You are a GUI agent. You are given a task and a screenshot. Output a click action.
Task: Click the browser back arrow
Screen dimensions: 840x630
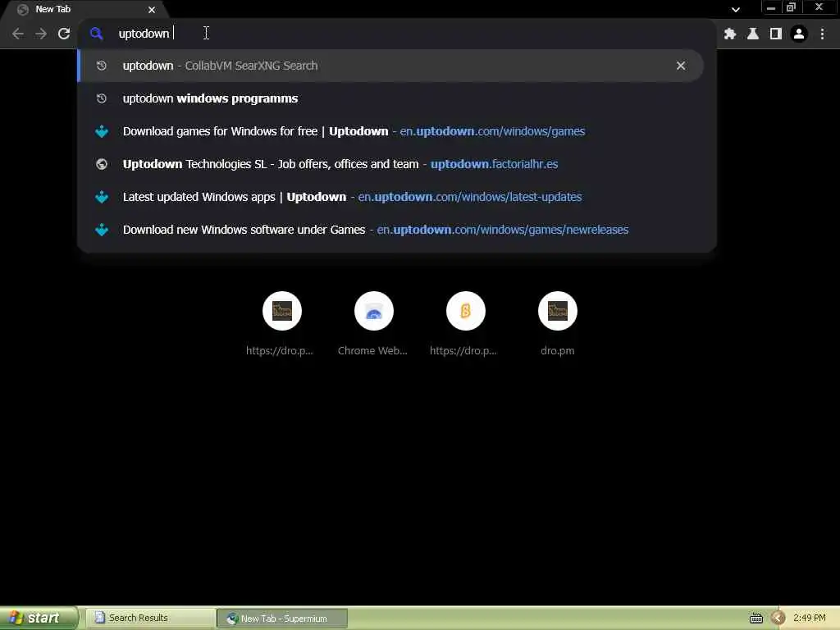point(18,34)
